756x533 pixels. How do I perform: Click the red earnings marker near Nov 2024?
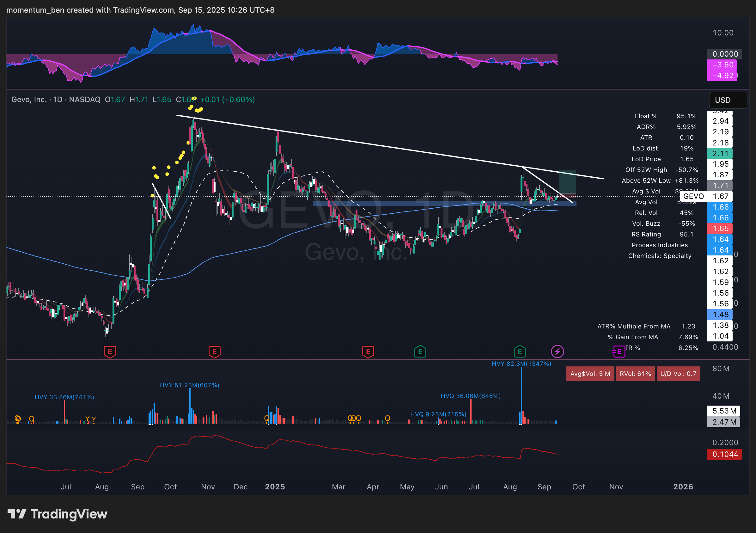(214, 352)
